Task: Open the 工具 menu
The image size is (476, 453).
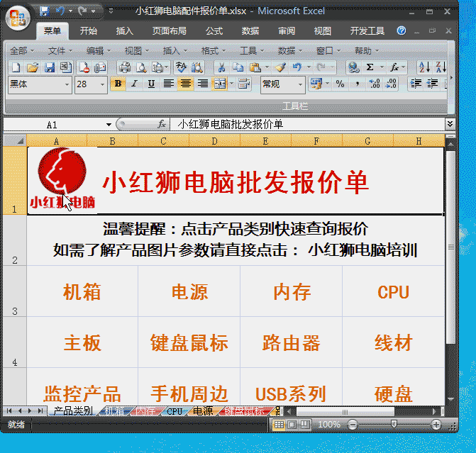Action: (x=252, y=50)
